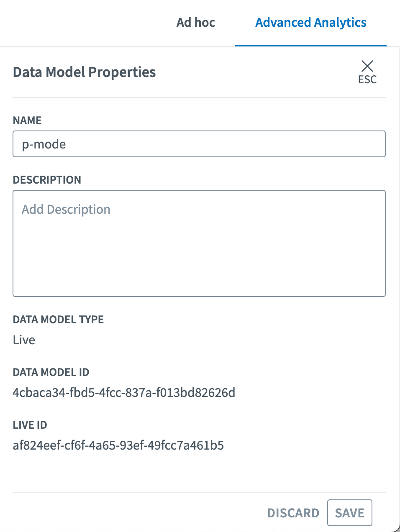This screenshot has width=400, height=532.
Task: Click the Add Description placeholder text
Action: pos(66,209)
